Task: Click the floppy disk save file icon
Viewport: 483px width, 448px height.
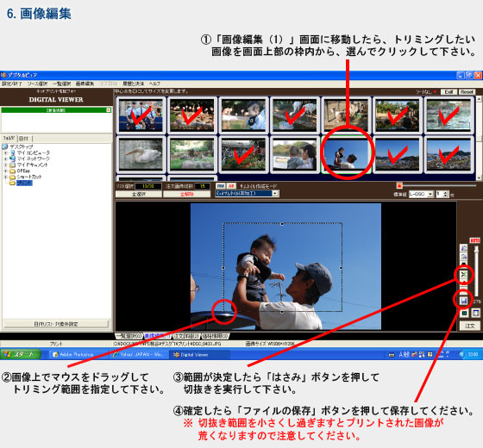Action: (464, 301)
